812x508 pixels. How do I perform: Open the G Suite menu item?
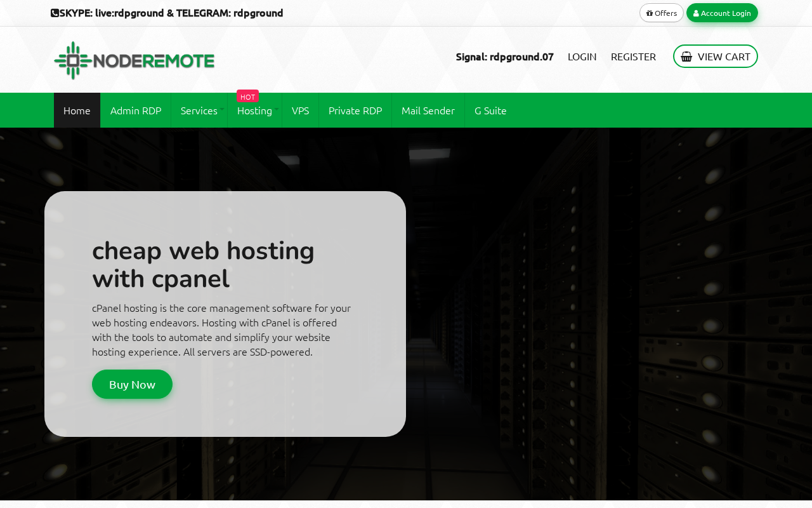490,110
